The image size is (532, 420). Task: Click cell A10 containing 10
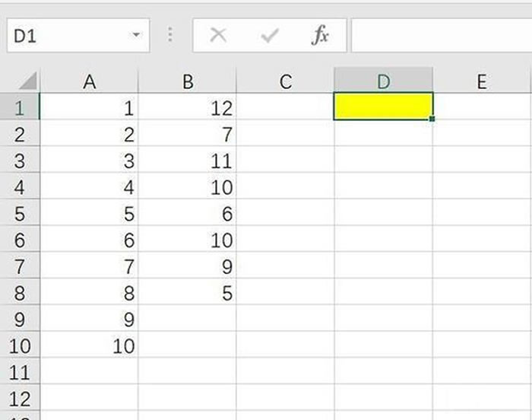point(89,346)
